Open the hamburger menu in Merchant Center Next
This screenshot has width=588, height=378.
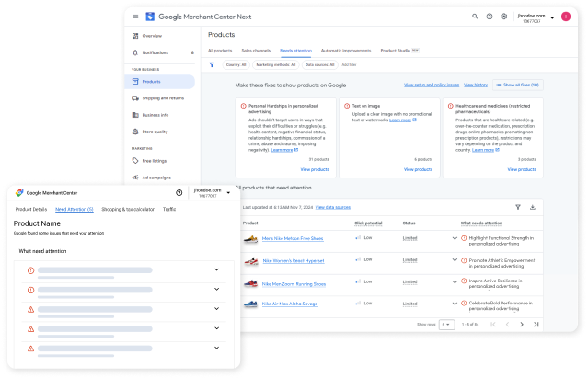[x=135, y=17]
